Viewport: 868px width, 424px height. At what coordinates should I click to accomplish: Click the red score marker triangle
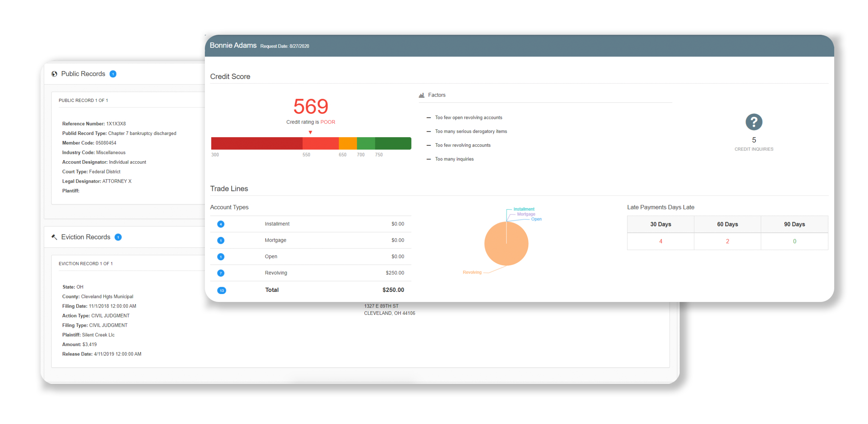pyautogui.click(x=310, y=132)
